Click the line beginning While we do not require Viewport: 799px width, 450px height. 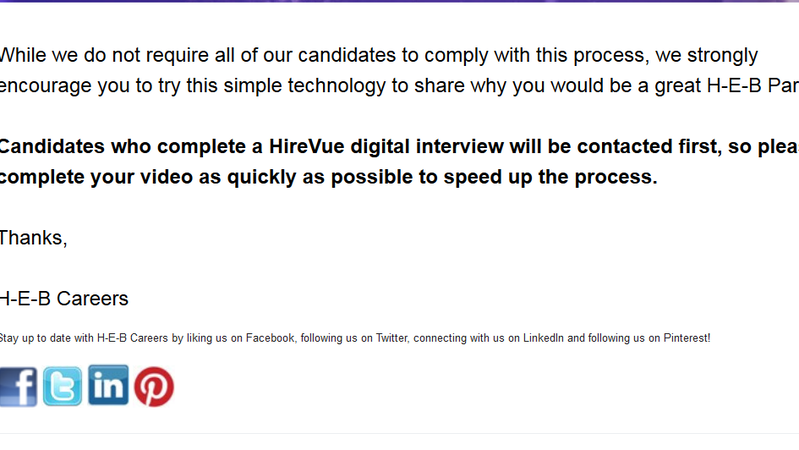[379, 56]
